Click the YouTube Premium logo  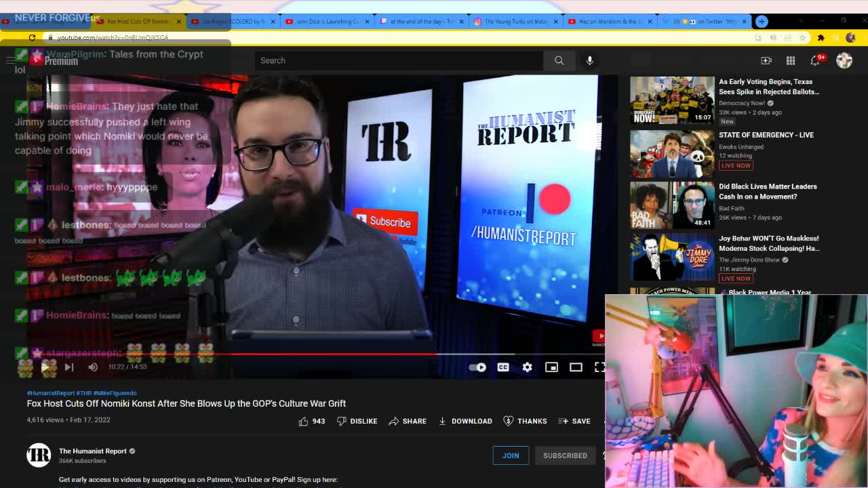coord(54,60)
